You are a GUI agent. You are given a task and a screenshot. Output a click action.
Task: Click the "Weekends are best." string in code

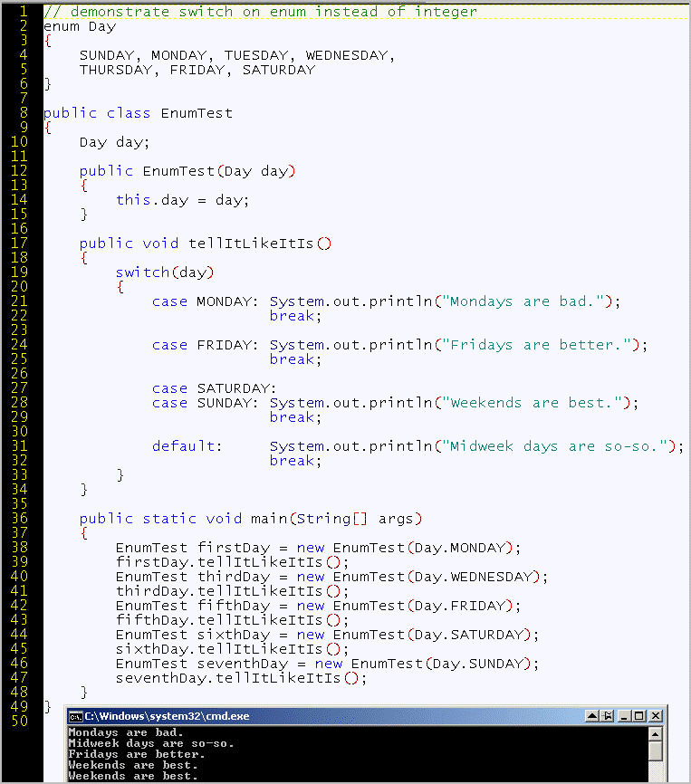[x=532, y=403]
